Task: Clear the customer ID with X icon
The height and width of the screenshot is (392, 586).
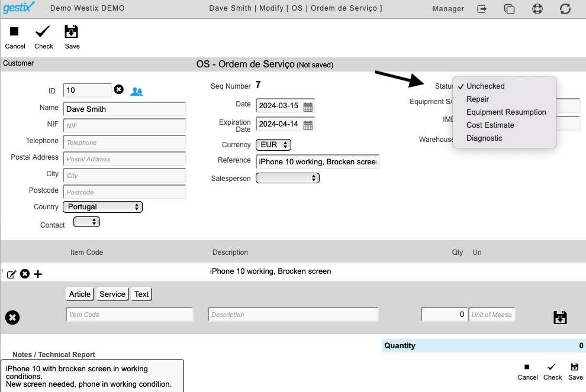Action: point(119,89)
